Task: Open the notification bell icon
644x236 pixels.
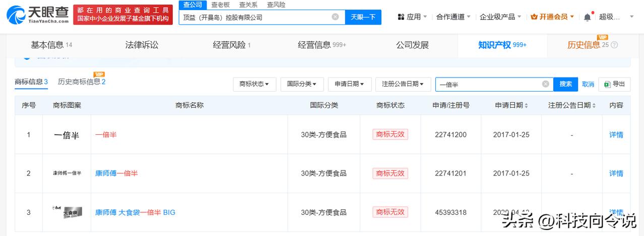Action: [x=588, y=17]
